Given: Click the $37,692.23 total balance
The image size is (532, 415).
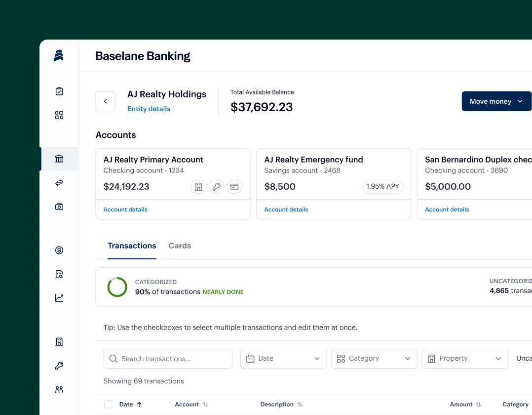Looking at the screenshot, I should tap(262, 107).
